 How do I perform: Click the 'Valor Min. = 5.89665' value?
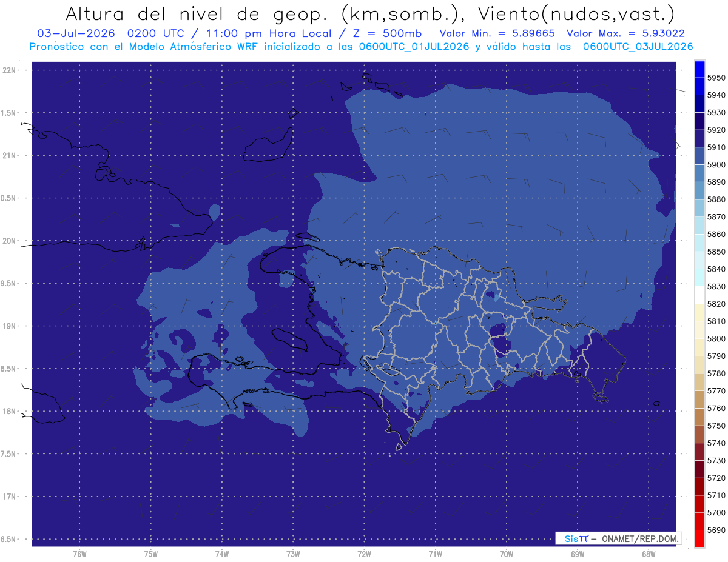tap(497, 33)
